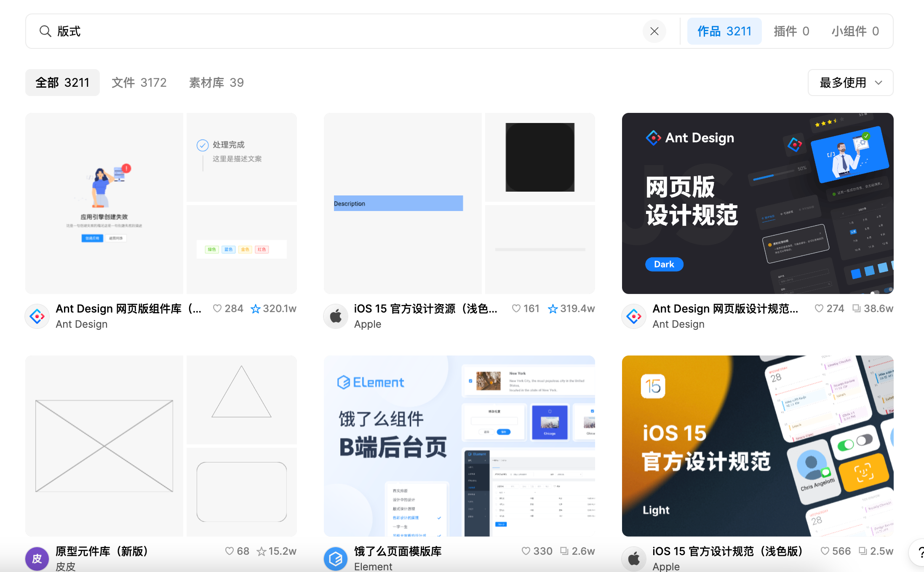Click author Element under 饿了么页面模版库

(373, 567)
